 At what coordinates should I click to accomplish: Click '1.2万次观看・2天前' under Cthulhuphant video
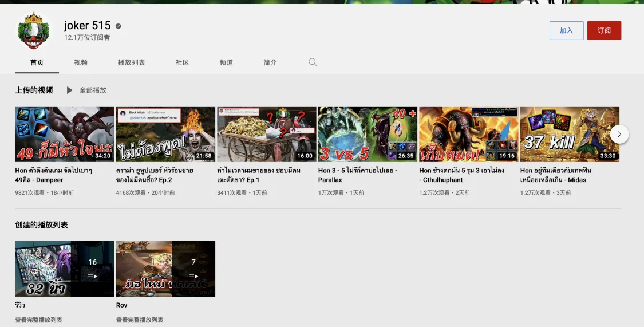click(x=445, y=192)
